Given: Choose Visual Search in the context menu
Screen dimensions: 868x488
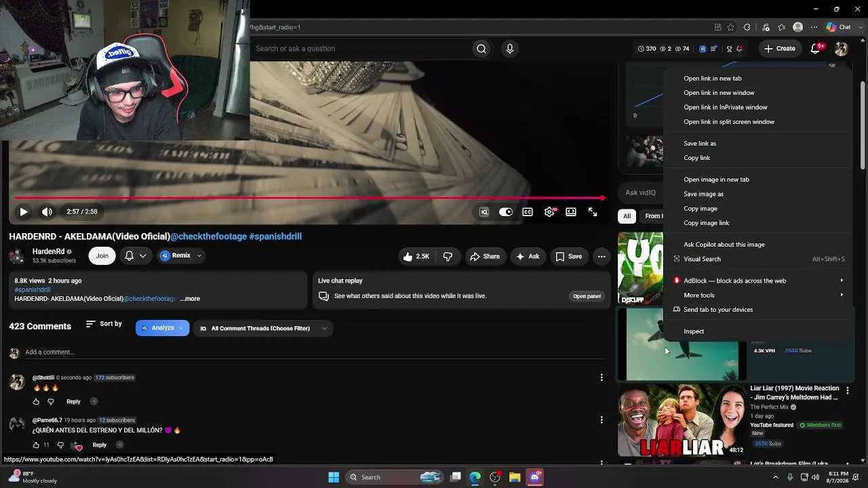Looking at the screenshot, I should (x=757, y=259).
